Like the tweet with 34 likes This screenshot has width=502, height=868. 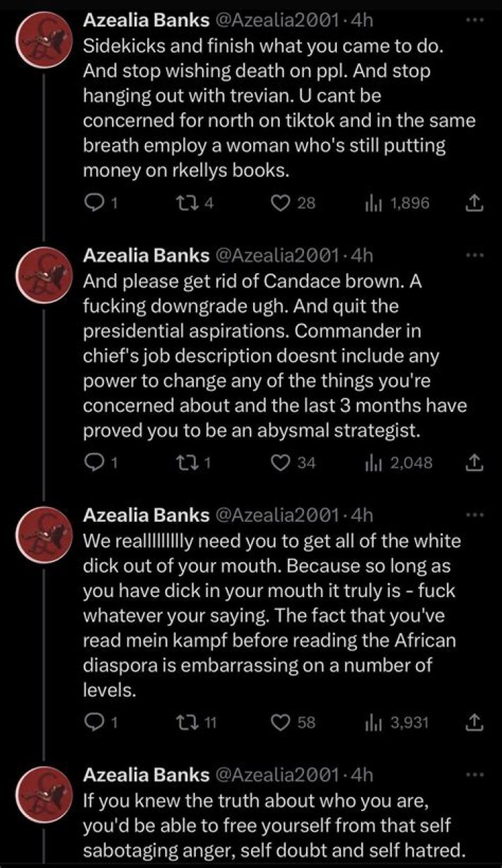point(281,463)
